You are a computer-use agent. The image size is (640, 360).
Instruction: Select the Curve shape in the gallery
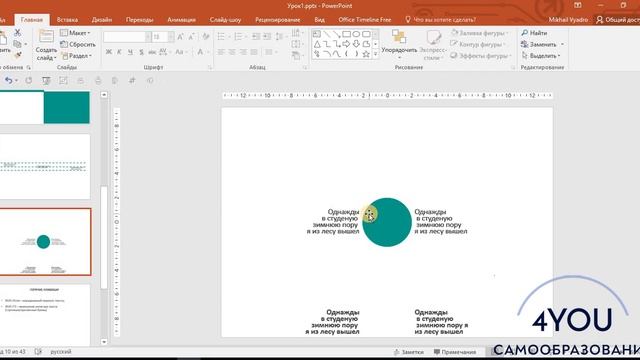(x=336, y=54)
